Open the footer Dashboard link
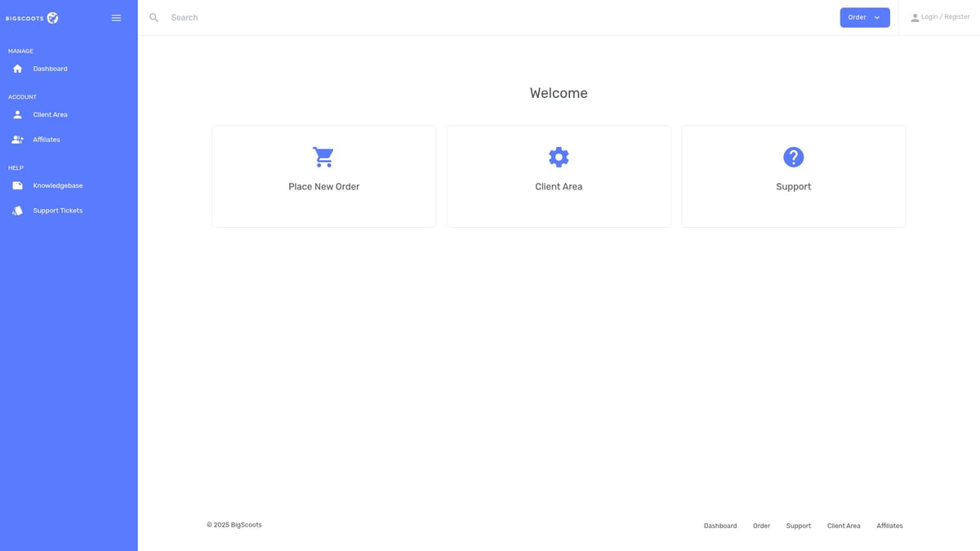 [719, 526]
